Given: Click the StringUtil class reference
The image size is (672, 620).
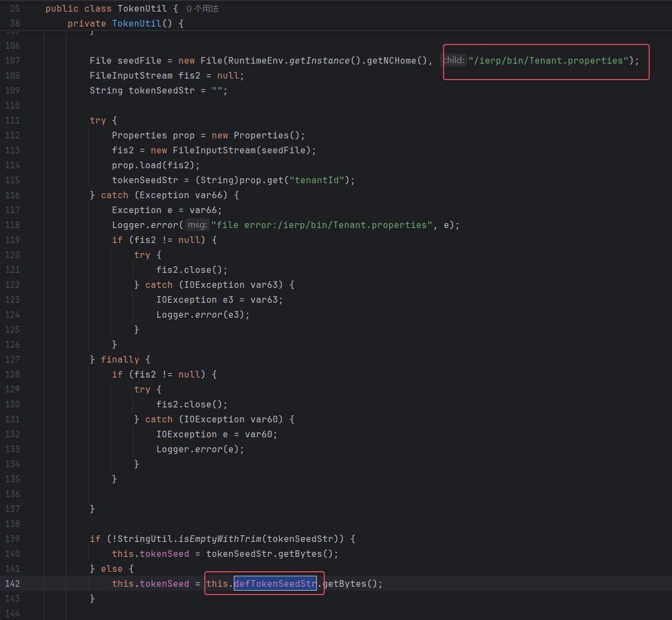Looking at the screenshot, I should (x=145, y=539).
